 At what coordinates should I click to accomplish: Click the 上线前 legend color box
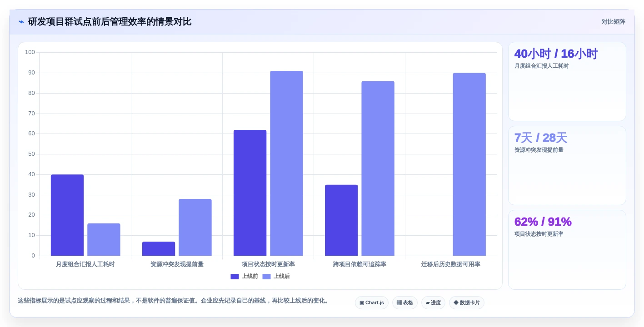pyautogui.click(x=235, y=277)
